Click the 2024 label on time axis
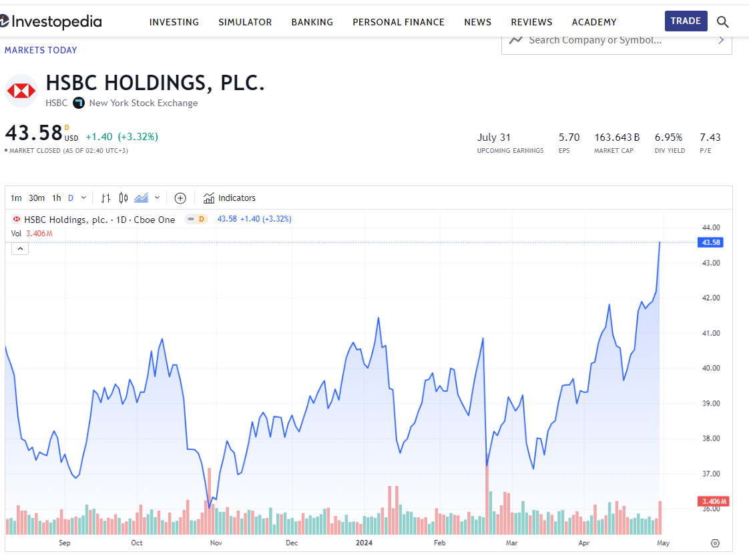Viewport: 749px width, 560px height. point(364,543)
